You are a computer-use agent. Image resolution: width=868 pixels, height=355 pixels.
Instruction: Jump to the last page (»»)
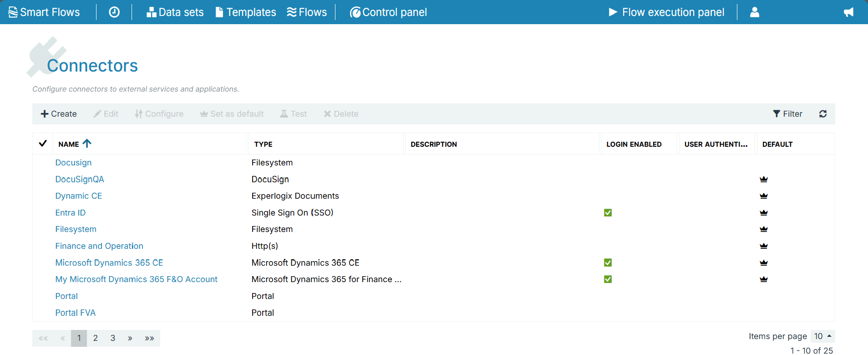pos(149,338)
